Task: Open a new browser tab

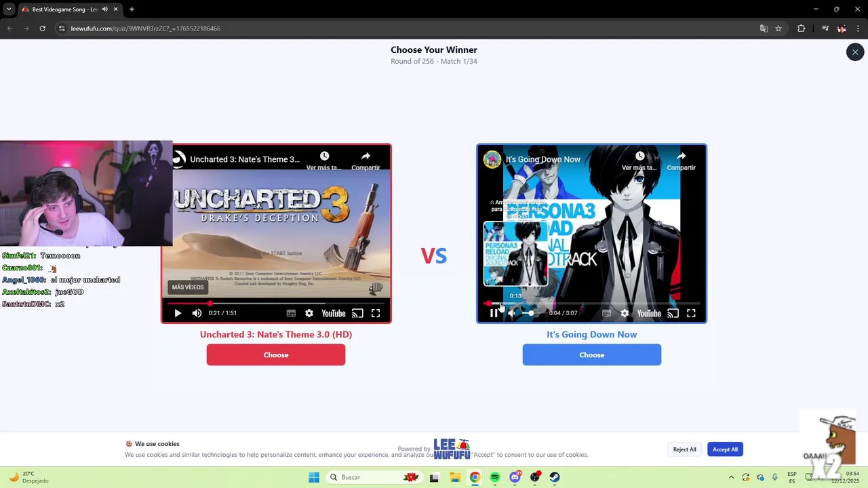Action: tap(132, 9)
